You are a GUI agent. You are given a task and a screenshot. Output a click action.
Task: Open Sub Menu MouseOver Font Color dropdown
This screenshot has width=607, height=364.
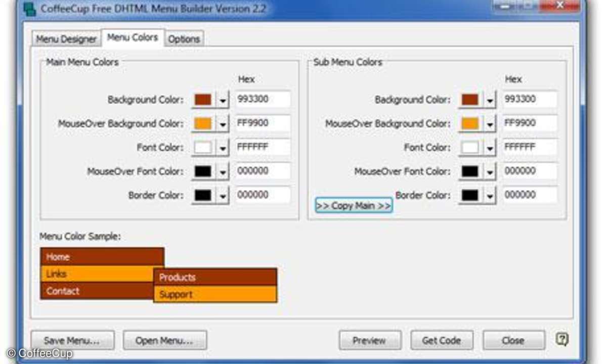pos(490,171)
